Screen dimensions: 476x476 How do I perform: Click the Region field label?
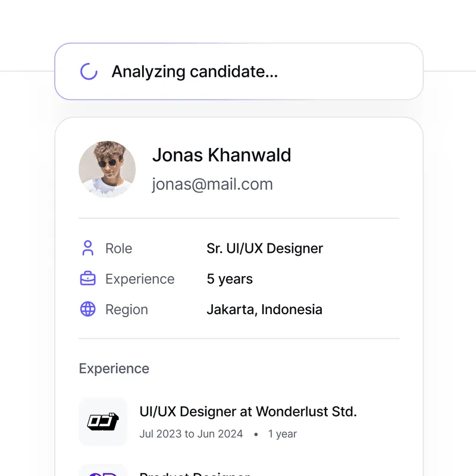click(x=126, y=309)
